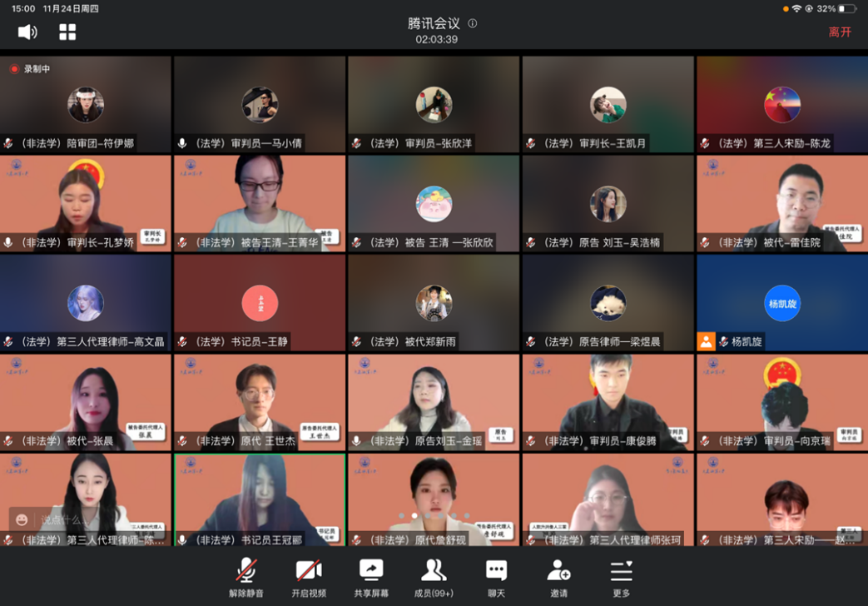
Task: Click the 录制中 recording indicator
Action: click(30, 69)
